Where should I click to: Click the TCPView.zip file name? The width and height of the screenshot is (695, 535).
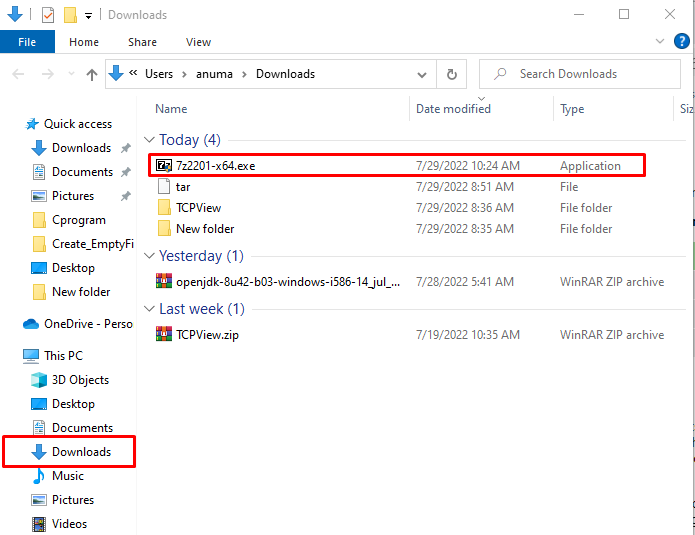(x=207, y=335)
